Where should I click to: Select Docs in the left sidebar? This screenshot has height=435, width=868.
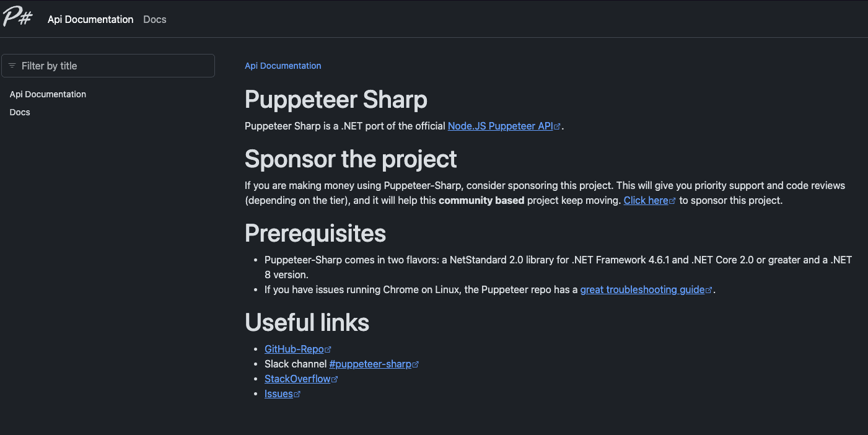(19, 112)
